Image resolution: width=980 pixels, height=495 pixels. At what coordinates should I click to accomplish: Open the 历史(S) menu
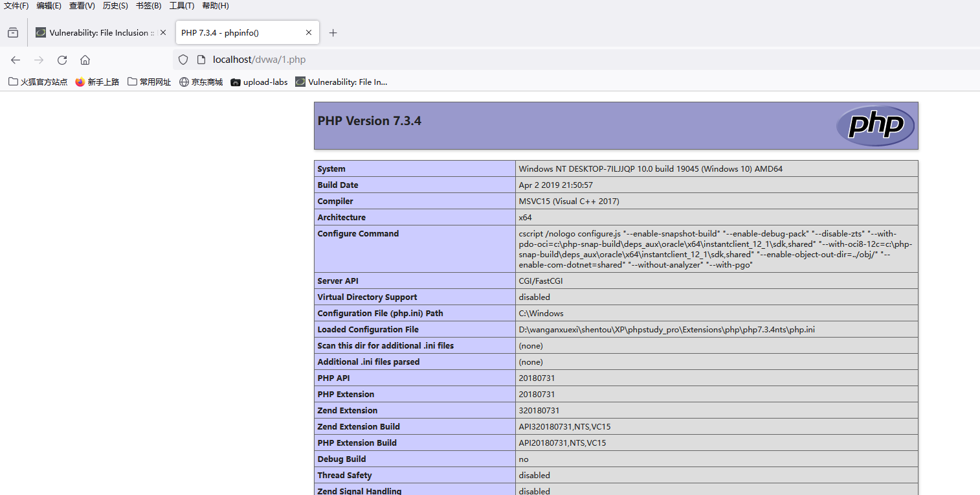(x=115, y=6)
